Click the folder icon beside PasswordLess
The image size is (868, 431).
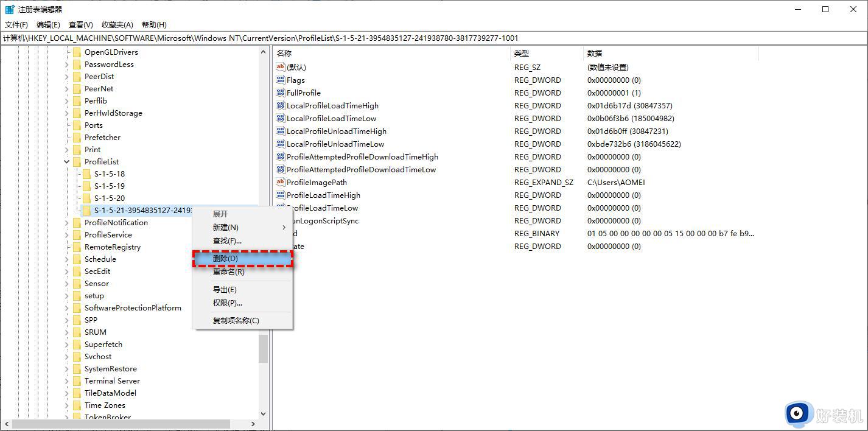[77, 65]
